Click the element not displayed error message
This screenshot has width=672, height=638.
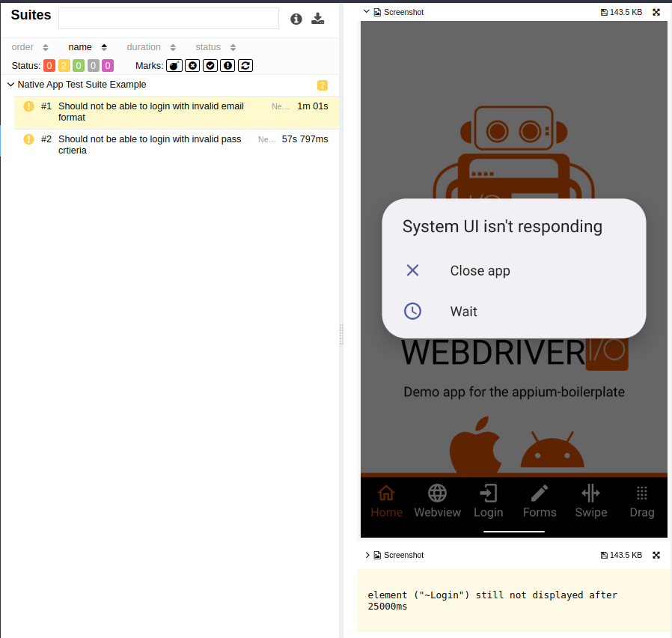pyautogui.click(x=493, y=601)
